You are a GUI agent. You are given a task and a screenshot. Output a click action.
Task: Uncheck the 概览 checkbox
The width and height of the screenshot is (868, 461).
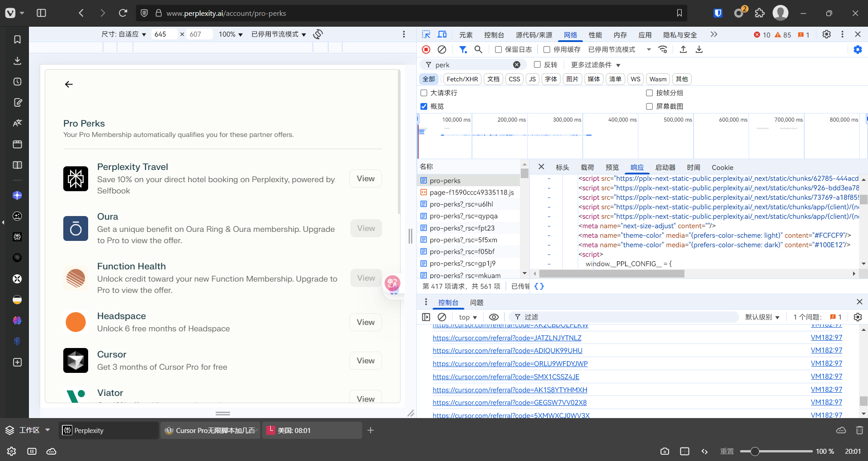click(424, 107)
